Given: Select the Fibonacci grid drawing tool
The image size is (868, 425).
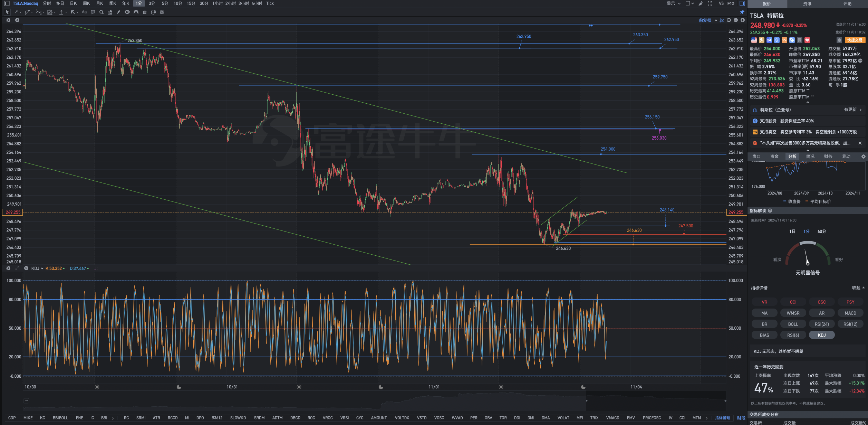Looking at the screenshot, I should 50,12.
